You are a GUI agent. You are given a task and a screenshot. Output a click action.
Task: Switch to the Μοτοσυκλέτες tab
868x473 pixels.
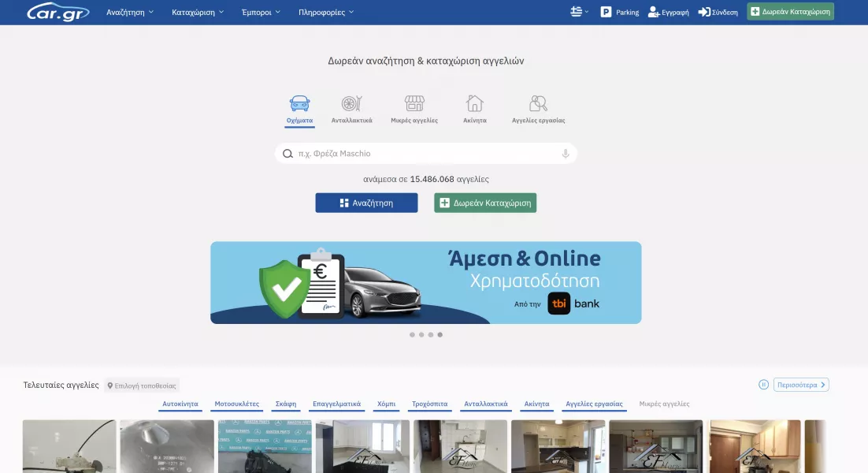point(236,404)
